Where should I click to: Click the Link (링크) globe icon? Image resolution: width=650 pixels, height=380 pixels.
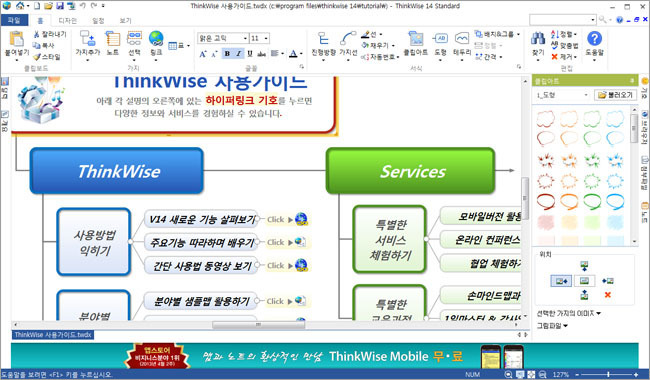click(156, 39)
